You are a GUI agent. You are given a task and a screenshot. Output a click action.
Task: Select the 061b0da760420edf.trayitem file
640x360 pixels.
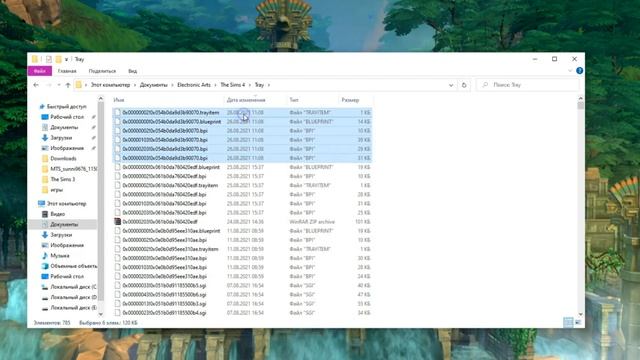pos(170,185)
